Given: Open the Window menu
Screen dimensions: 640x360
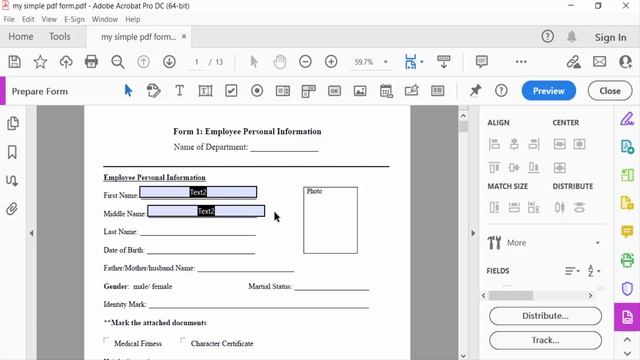Looking at the screenshot, I should click(104, 19).
